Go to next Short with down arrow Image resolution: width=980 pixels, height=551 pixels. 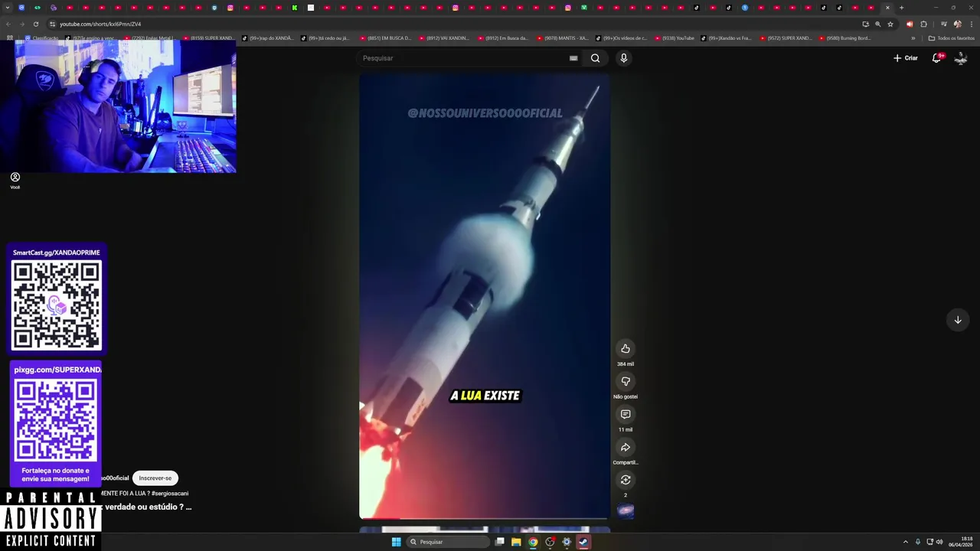(x=958, y=320)
